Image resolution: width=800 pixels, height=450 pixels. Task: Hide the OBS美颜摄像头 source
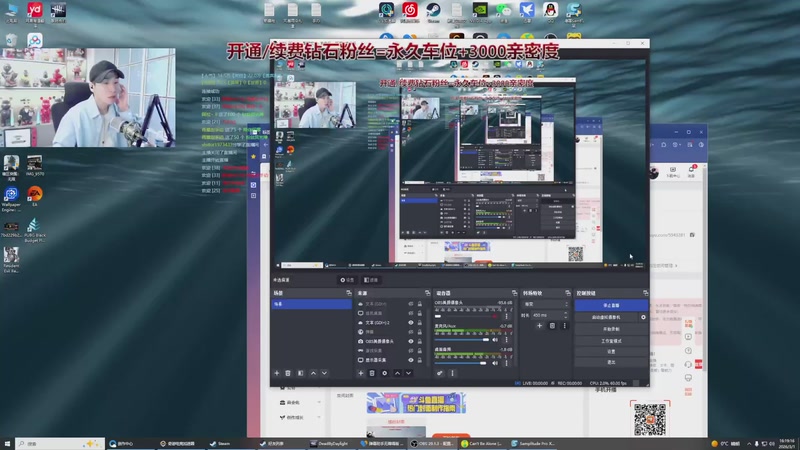[x=411, y=341]
